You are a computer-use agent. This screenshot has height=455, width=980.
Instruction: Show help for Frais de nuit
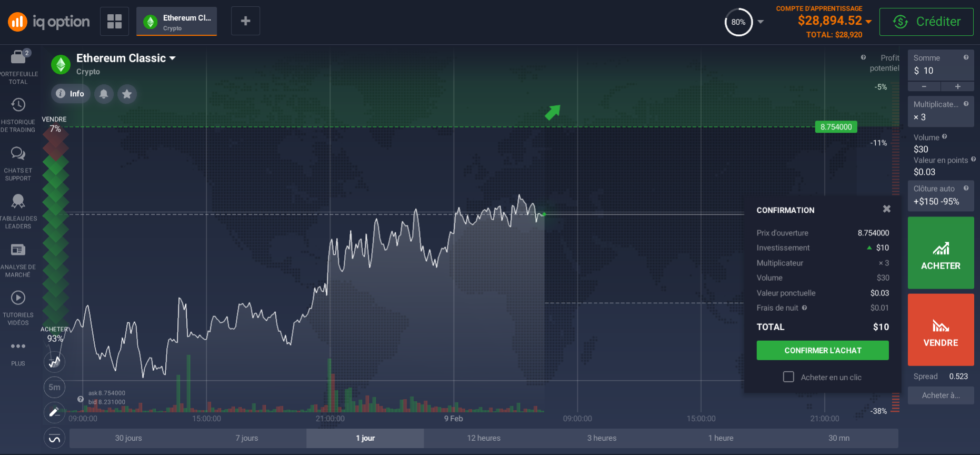(x=804, y=308)
